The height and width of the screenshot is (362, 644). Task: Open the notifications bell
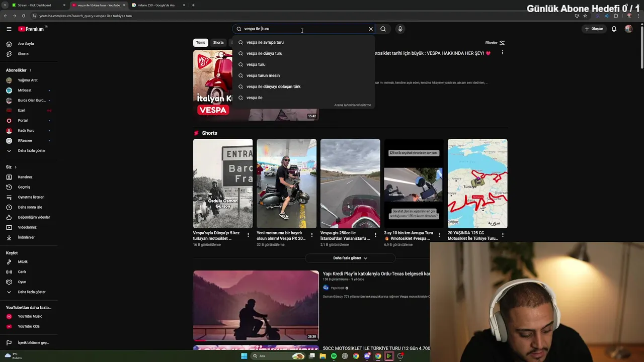pyautogui.click(x=614, y=29)
